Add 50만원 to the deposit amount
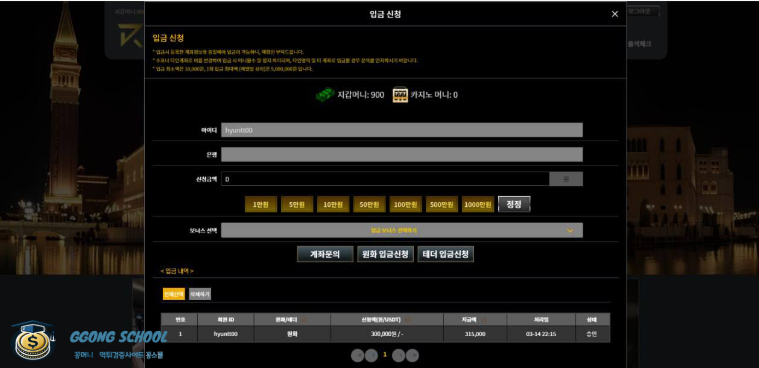This screenshot has height=368, width=759. coord(369,204)
